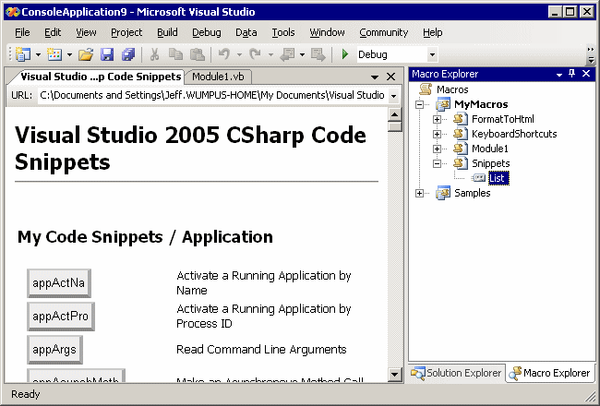Close the Macro Explorer panel
Screen dimensions: 600x406
(x=586, y=73)
